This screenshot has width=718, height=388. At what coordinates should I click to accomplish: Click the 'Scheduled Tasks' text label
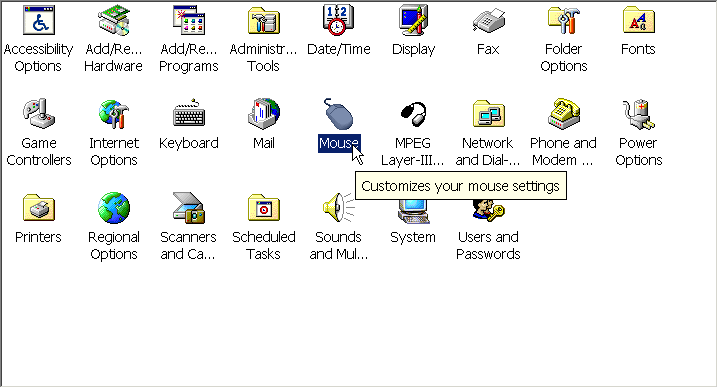[x=263, y=246]
